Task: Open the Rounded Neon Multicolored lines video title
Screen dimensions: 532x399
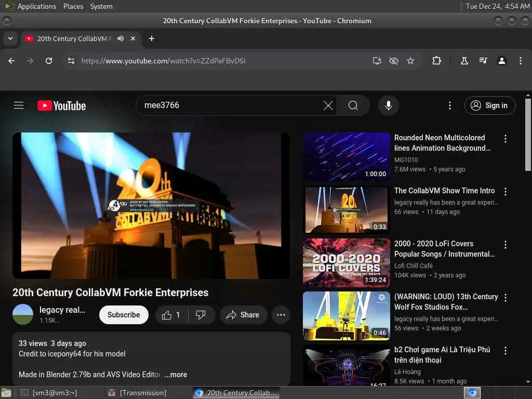Action: point(442,143)
